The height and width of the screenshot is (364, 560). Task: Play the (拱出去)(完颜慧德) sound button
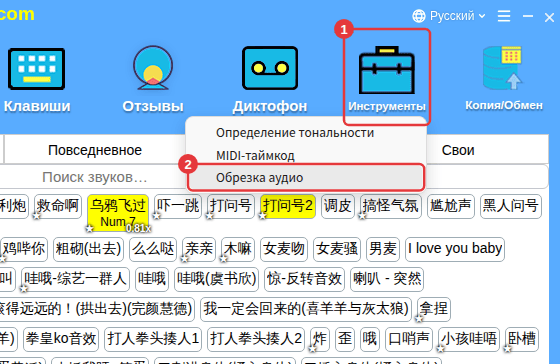pyautogui.click(x=96, y=309)
